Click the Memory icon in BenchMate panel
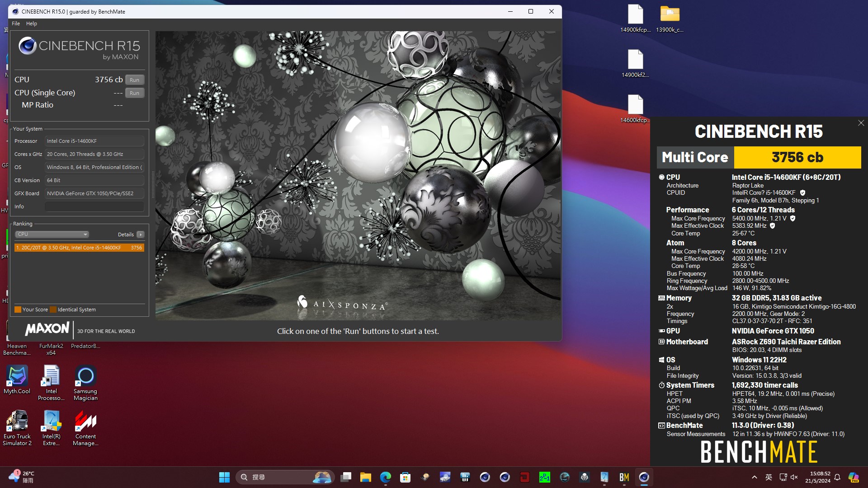Screen dimensions: 868x488 click(x=661, y=298)
